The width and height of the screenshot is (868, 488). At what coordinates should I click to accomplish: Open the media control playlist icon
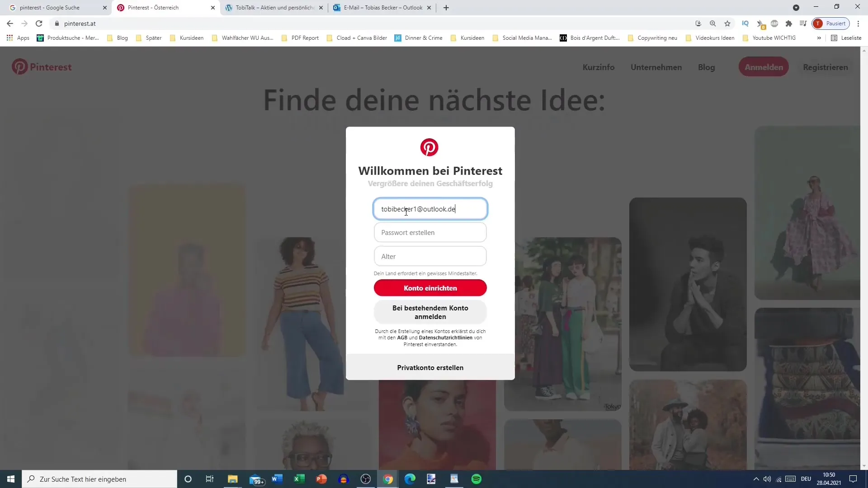803,23
